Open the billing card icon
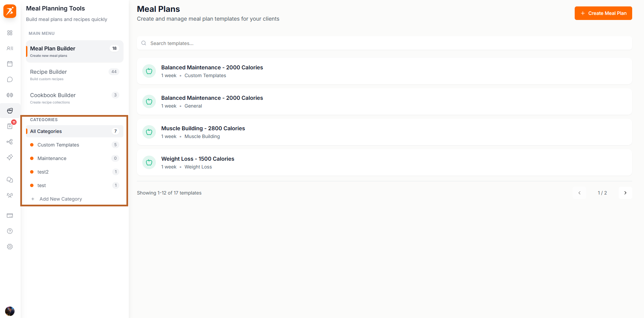This screenshot has height=318, width=644. pos(10,215)
